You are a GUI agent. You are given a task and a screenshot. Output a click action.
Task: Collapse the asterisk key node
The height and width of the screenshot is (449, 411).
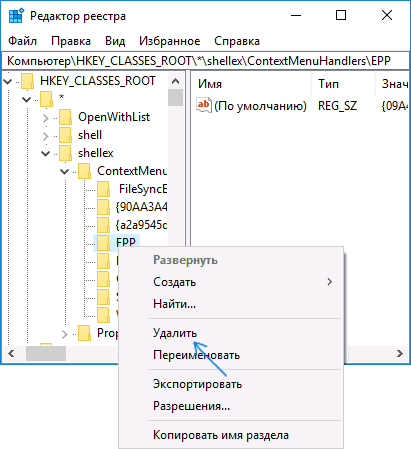pyautogui.click(x=27, y=99)
